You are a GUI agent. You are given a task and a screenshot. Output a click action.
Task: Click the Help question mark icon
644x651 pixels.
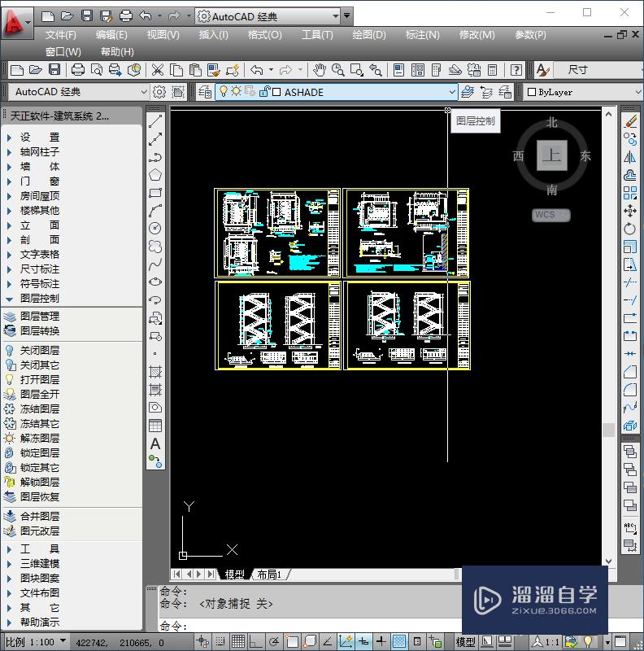(x=516, y=70)
